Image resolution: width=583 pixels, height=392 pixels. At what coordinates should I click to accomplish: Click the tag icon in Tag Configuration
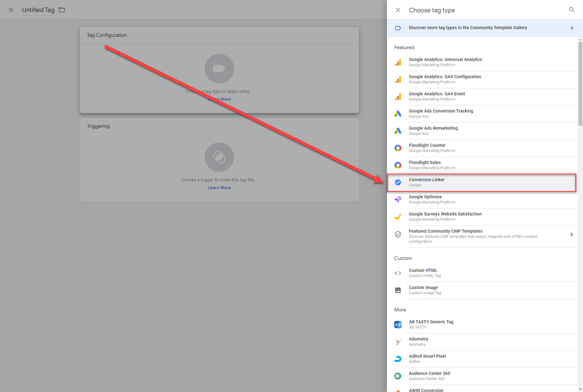click(x=219, y=69)
